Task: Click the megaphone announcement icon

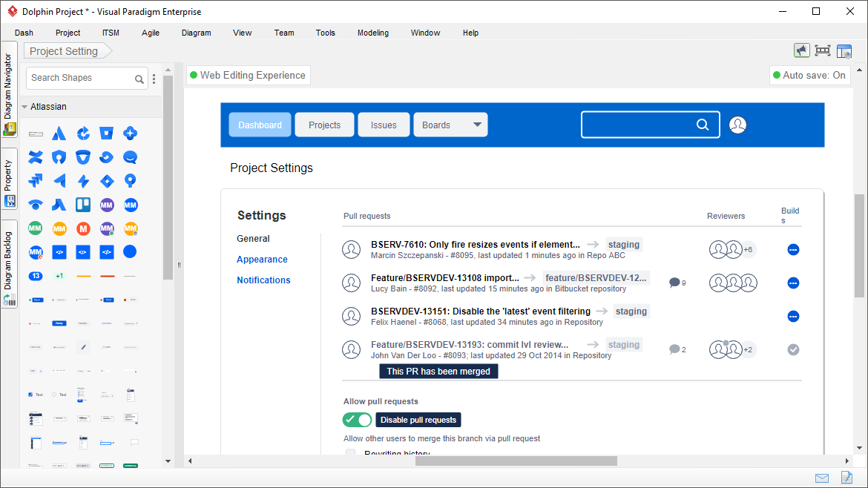Action: [801, 51]
